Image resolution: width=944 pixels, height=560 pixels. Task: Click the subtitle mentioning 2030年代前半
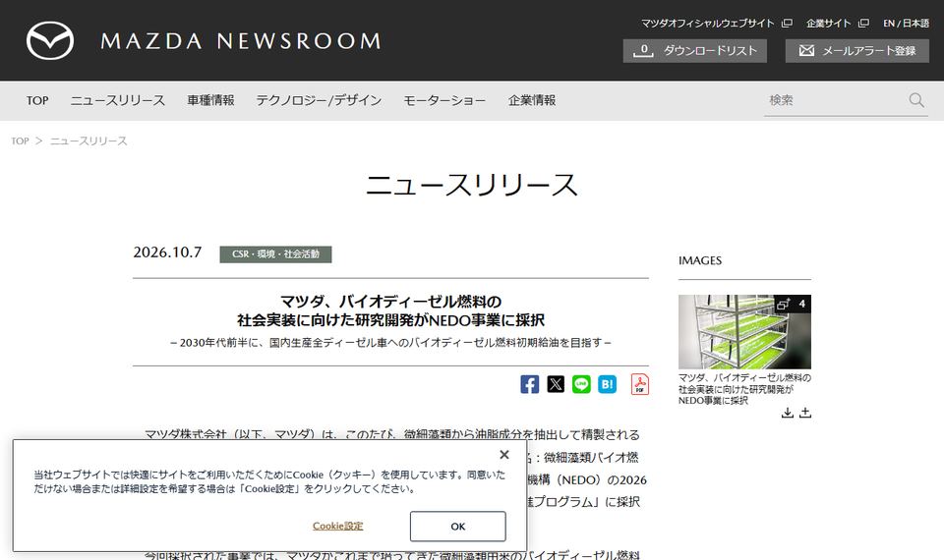[390, 343]
